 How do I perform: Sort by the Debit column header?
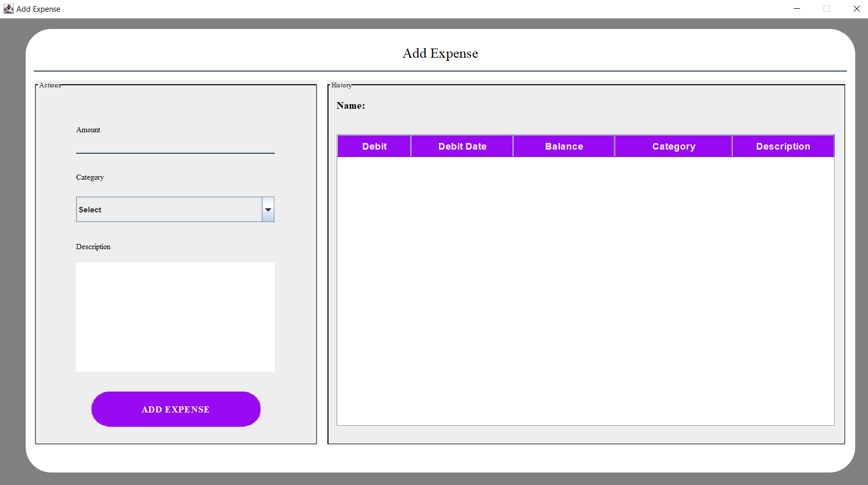pos(374,147)
